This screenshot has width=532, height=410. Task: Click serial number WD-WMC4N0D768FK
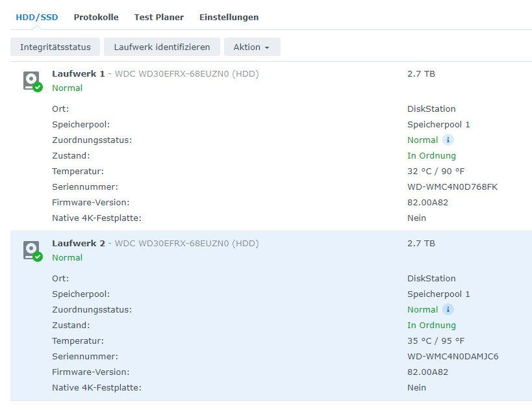[452, 187]
